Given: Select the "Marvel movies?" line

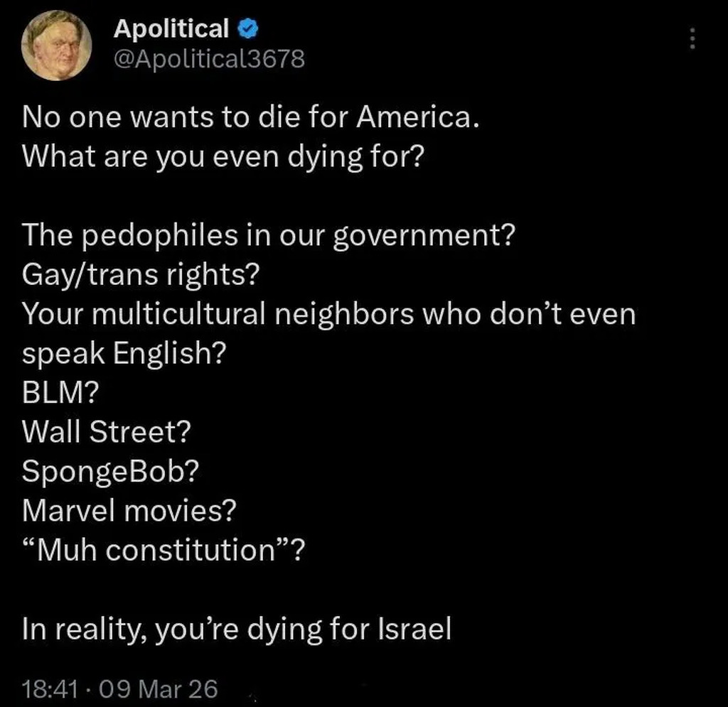Looking at the screenshot, I should tap(129, 509).
